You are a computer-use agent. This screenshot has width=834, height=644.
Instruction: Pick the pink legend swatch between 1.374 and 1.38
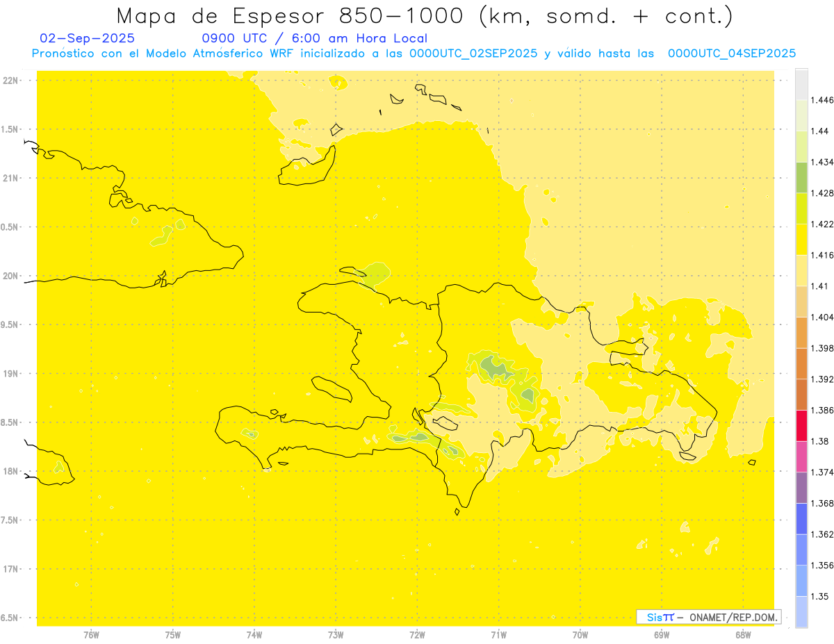[801, 457]
